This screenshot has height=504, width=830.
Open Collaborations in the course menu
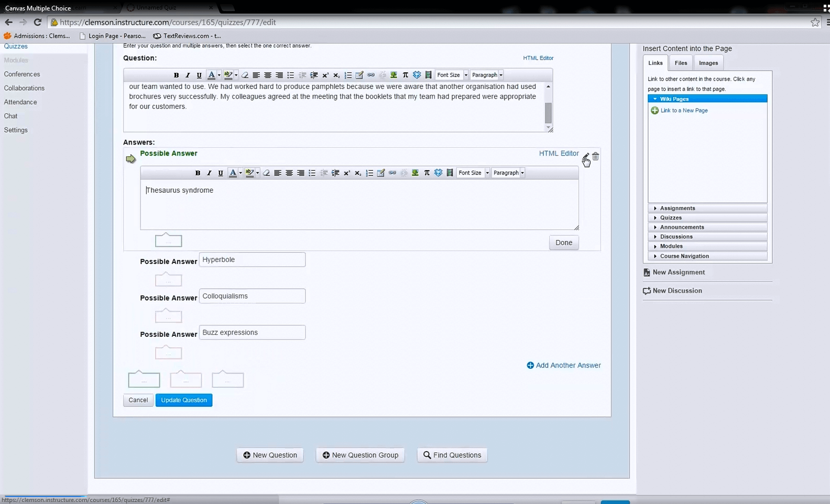coord(24,88)
